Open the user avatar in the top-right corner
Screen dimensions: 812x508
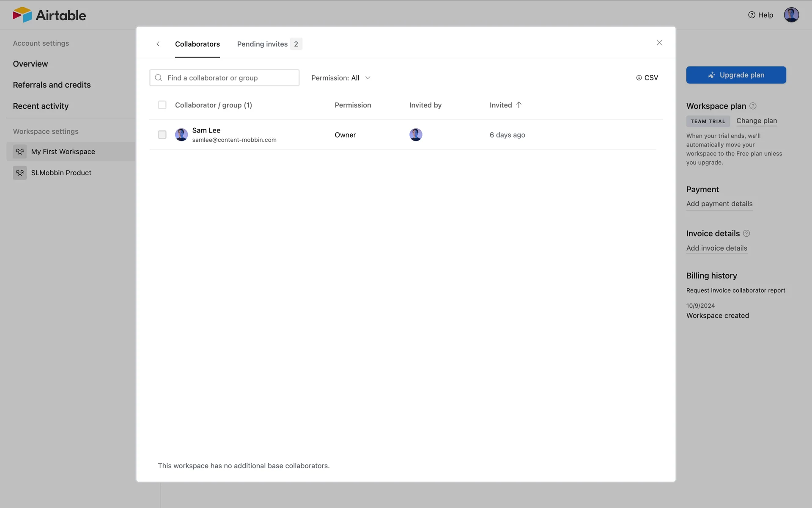pos(791,15)
